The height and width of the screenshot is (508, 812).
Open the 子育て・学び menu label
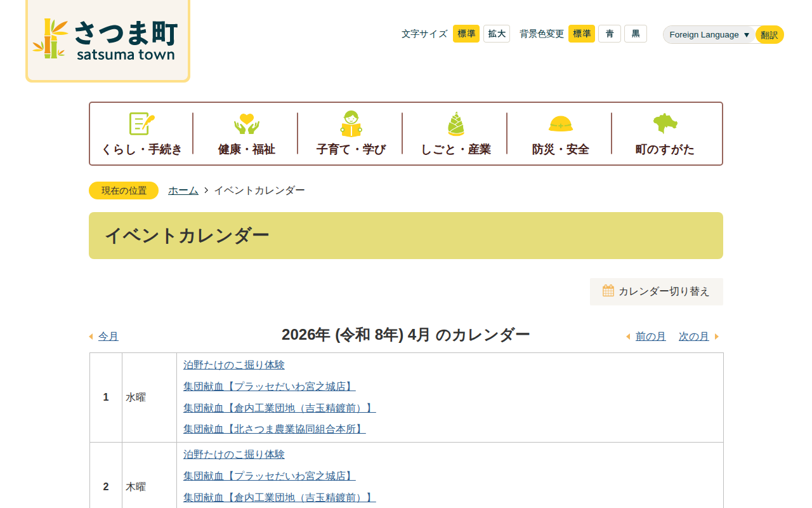[351, 149]
